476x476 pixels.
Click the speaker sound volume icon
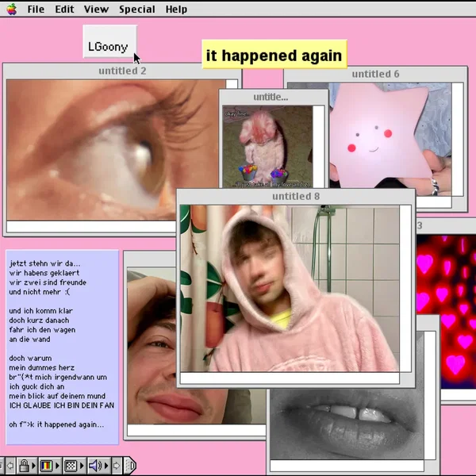(94, 466)
